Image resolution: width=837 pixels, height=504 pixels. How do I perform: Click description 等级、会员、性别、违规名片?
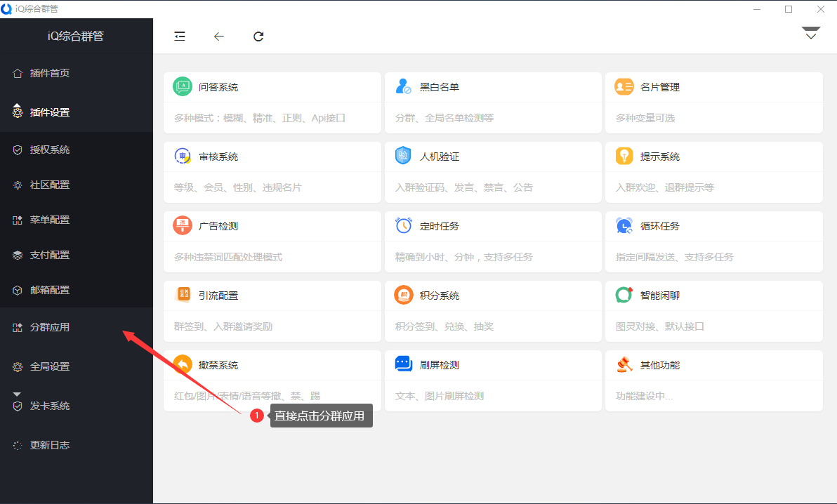[237, 187]
